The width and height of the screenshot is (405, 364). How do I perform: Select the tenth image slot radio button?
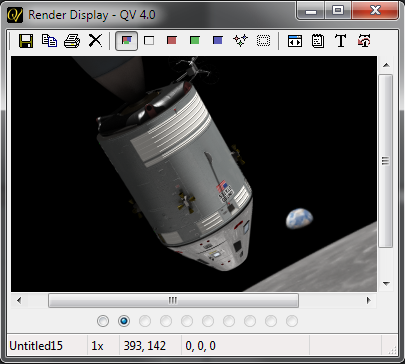(x=292, y=321)
